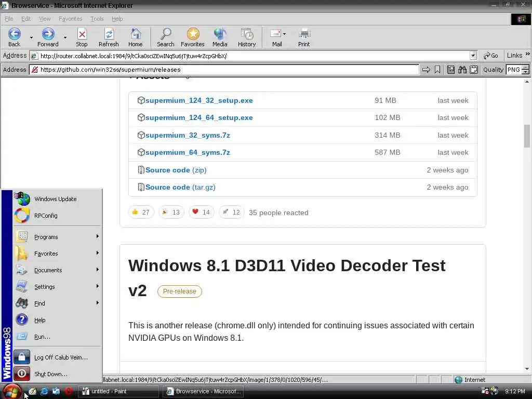Click the Windows Update globe icon

coord(23,199)
